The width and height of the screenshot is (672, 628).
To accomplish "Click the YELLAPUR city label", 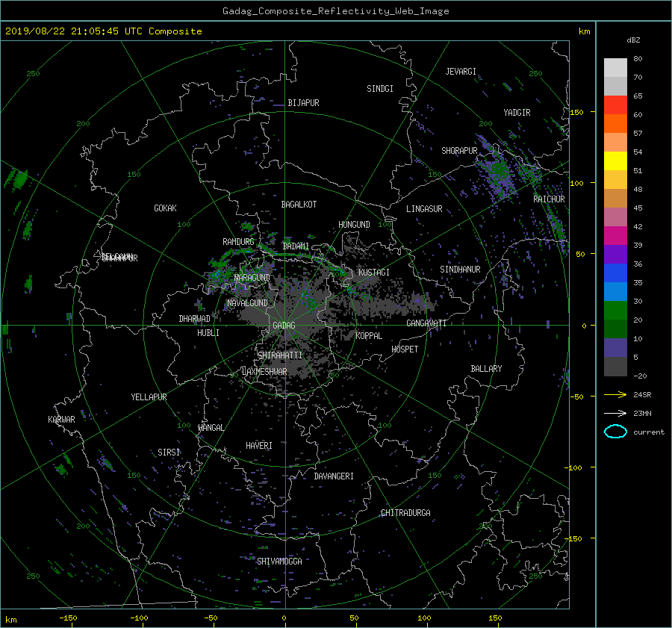I will coord(149,397).
